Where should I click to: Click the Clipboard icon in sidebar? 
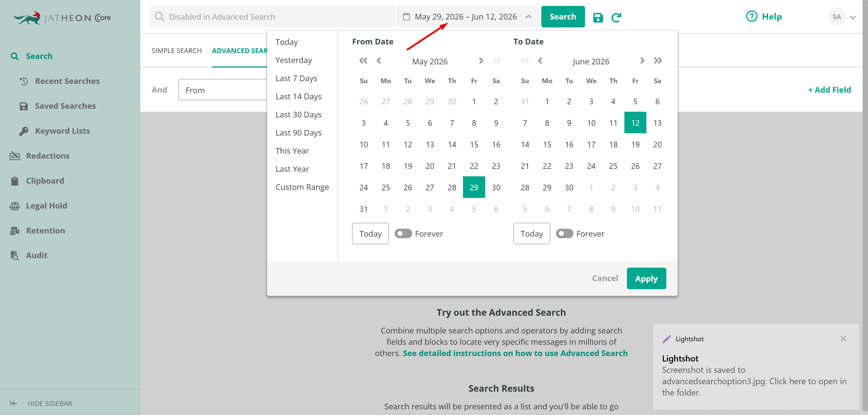(14, 181)
